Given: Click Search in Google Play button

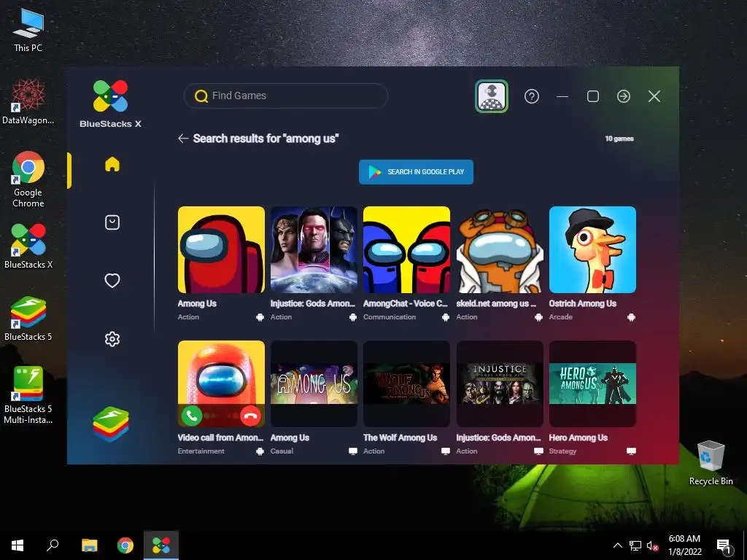Looking at the screenshot, I should 416,172.
